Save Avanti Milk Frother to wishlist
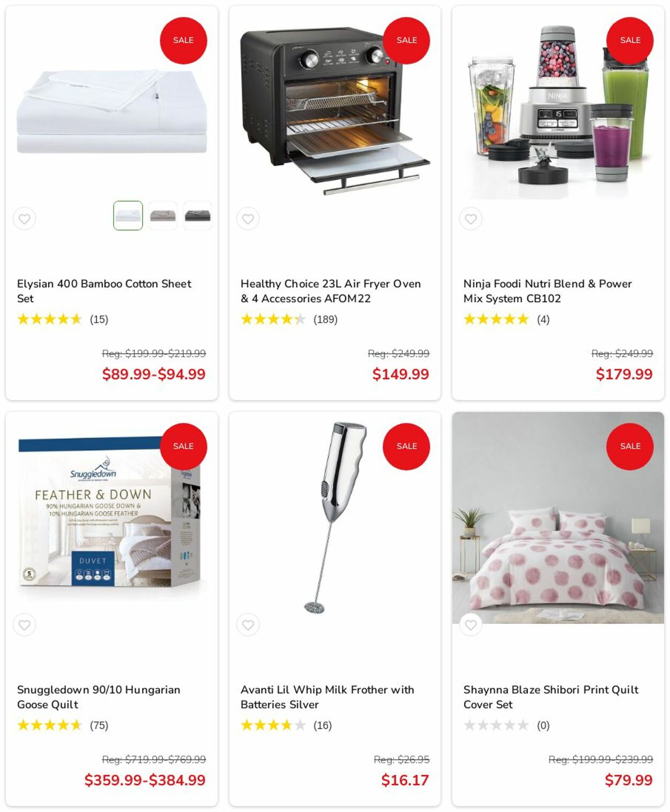Image resolution: width=670 pixels, height=812 pixels. tap(248, 625)
